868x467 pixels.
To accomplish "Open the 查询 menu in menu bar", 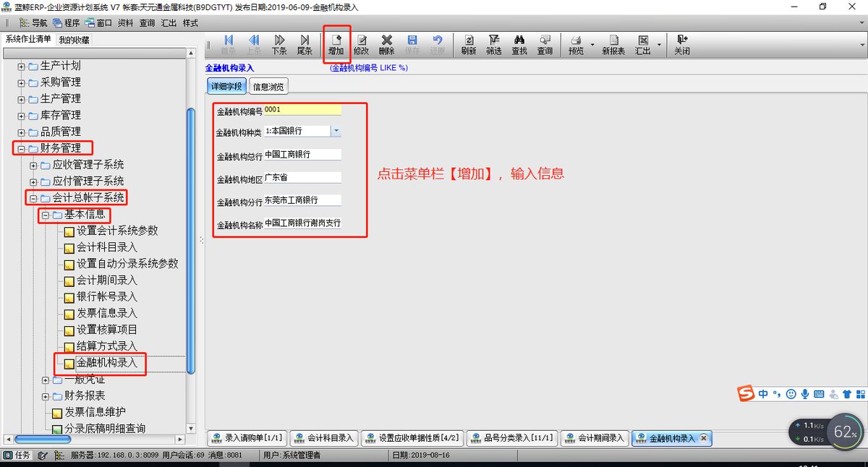I will click(x=147, y=23).
